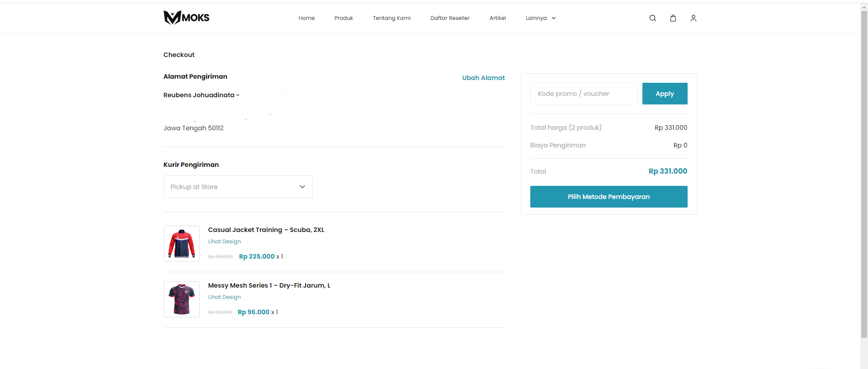Open the Produk menu item
Viewport: 868px width, 369px height.
(x=344, y=18)
